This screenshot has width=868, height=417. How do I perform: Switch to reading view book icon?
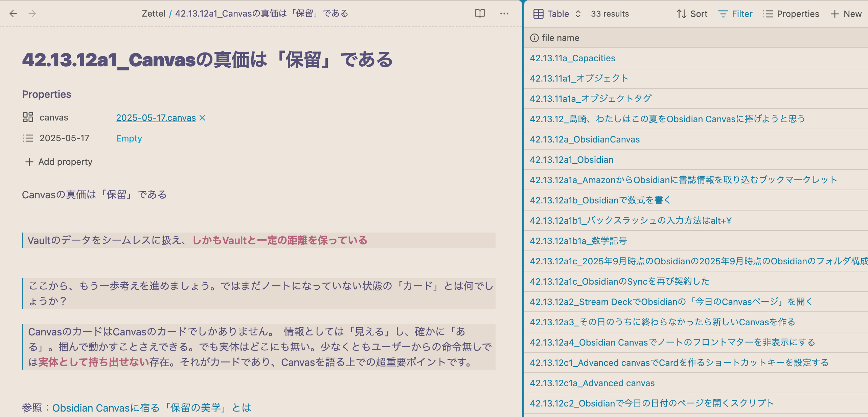(480, 14)
